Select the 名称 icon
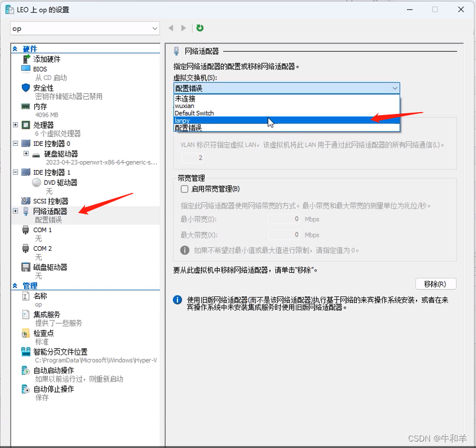The width and height of the screenshot is (476, 448). click(x=26, y=296)
